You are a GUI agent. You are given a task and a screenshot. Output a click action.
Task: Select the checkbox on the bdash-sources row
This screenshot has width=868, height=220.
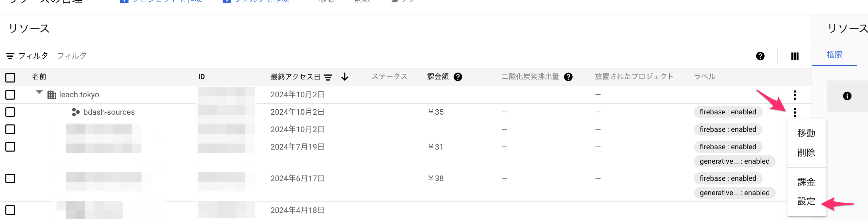(10, 112)
